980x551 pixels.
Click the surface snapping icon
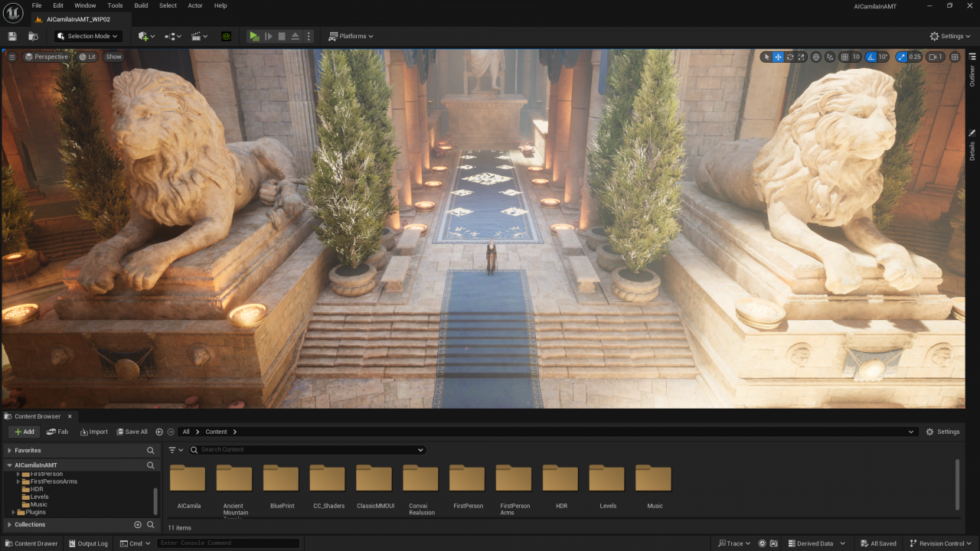tap(830, 57)
